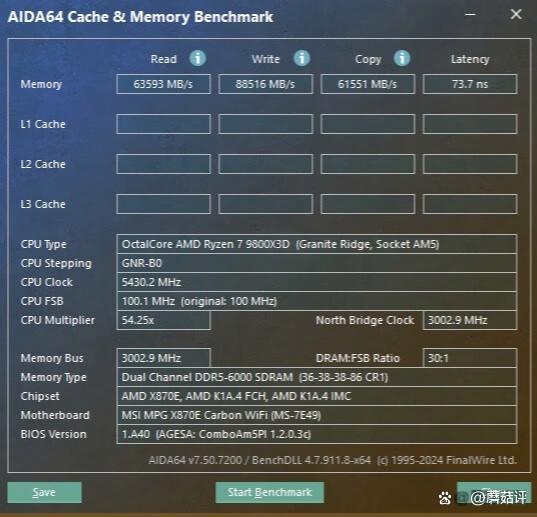Click the Read info icon
This screenshot has height=517, width=537.
[x=198, y=58]
